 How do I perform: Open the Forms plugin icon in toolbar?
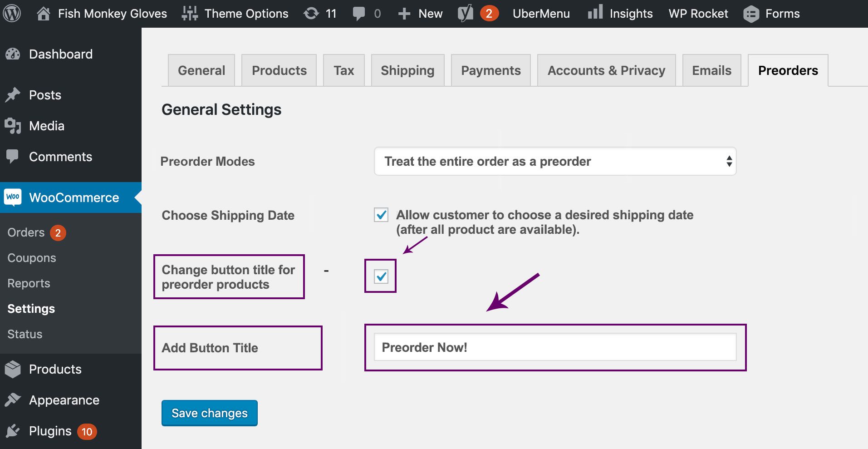pos(751,13)
